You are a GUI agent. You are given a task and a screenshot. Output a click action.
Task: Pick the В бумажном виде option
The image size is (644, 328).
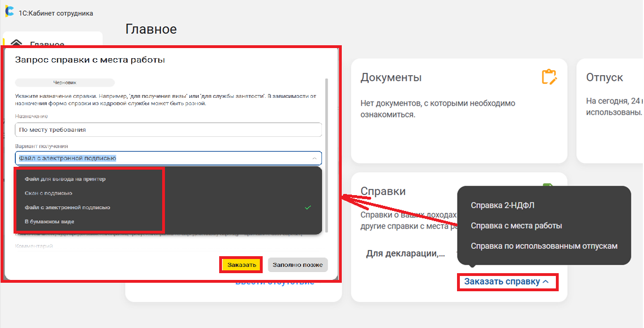tap(49, 222)
